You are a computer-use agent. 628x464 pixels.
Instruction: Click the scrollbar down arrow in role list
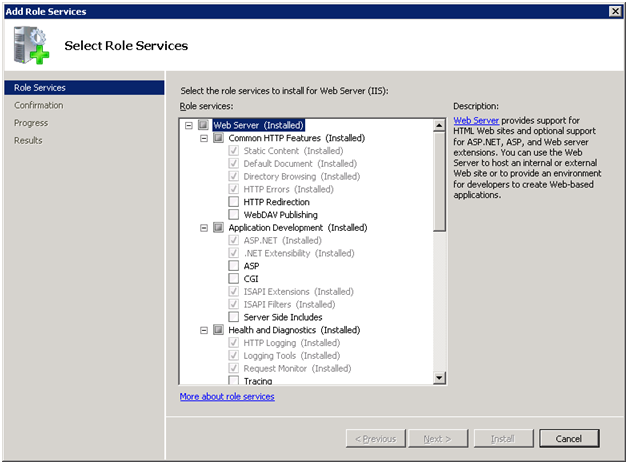click(x=439, y=377)
